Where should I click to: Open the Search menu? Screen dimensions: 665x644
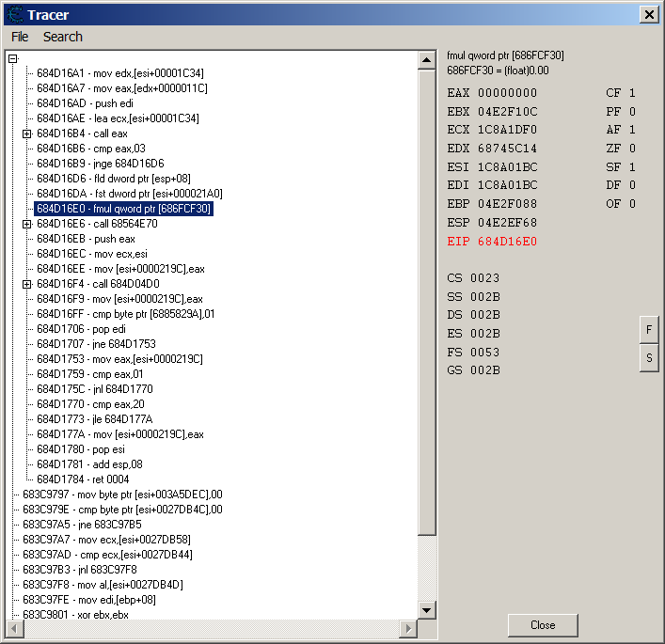(62, 37)
